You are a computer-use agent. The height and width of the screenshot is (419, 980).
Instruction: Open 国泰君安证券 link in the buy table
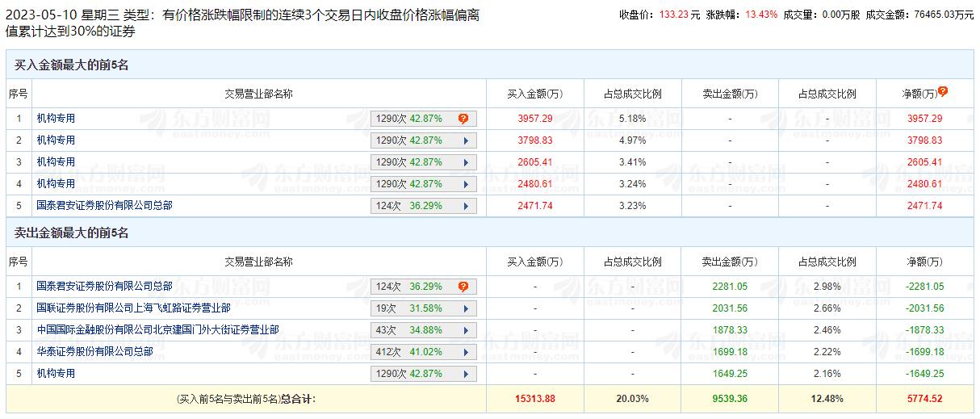104,206
